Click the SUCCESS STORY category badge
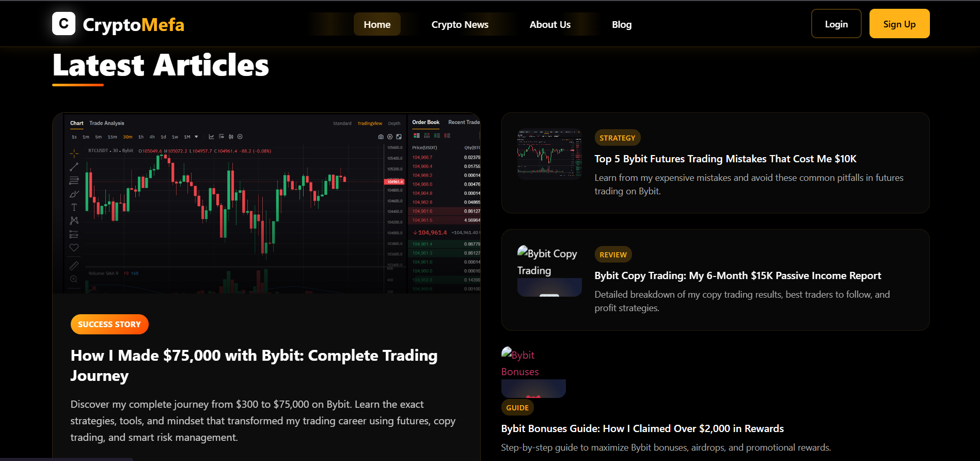The width and height of the screenshot is (980, 461). (109, 324)
